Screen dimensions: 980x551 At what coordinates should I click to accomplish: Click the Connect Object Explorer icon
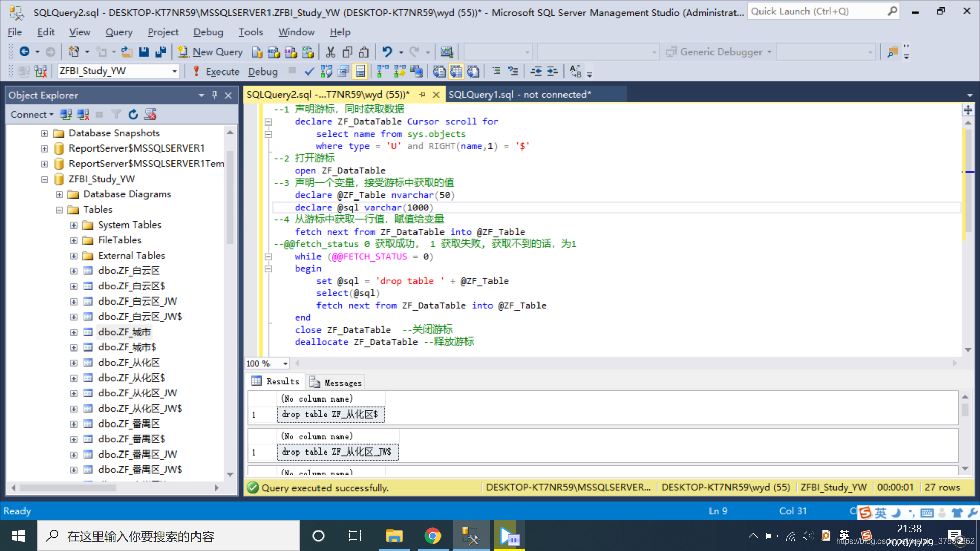[x=66, y=114]
